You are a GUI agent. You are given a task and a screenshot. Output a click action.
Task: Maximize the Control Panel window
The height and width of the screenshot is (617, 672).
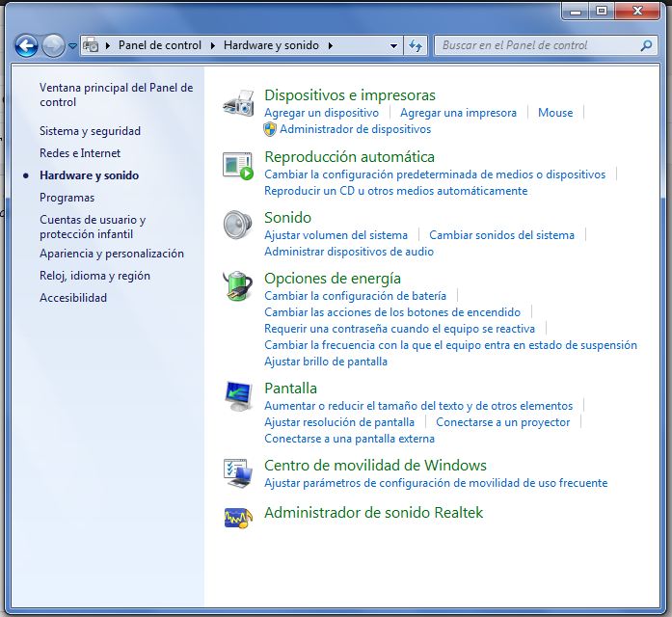pos(602,11)
